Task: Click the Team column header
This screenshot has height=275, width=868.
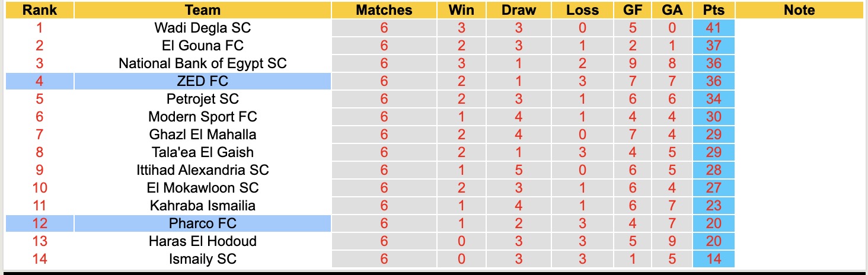Action: point(202,10)
